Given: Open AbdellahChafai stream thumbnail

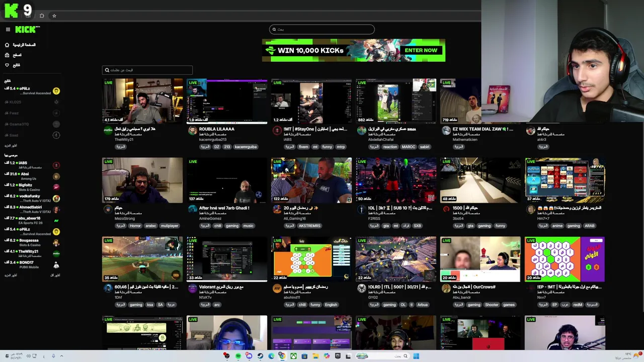Looking at the screenshot, I should 396,101.
